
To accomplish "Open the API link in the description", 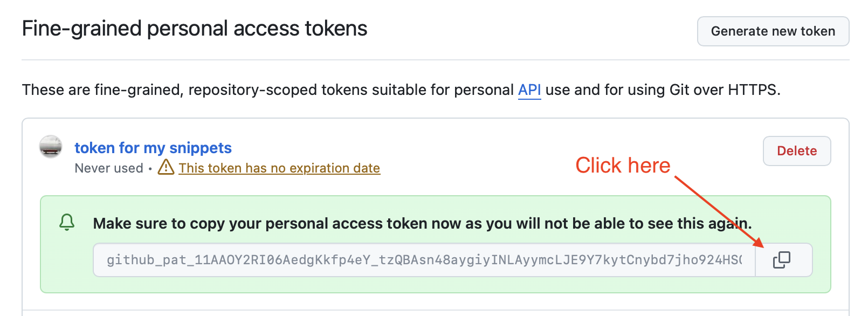I will (x=529, y=90).
